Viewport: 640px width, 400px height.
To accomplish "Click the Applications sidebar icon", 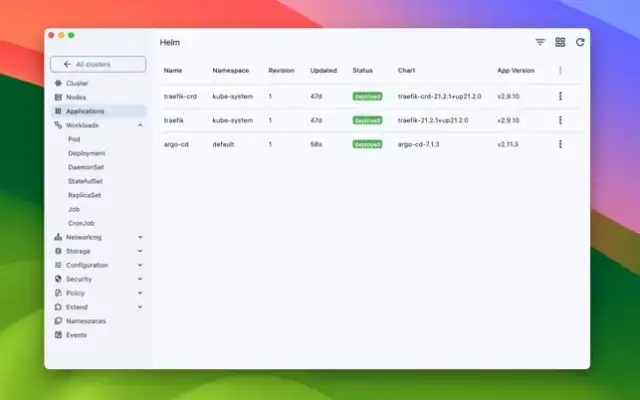I will pyautogui.click(x=58, y=111).
